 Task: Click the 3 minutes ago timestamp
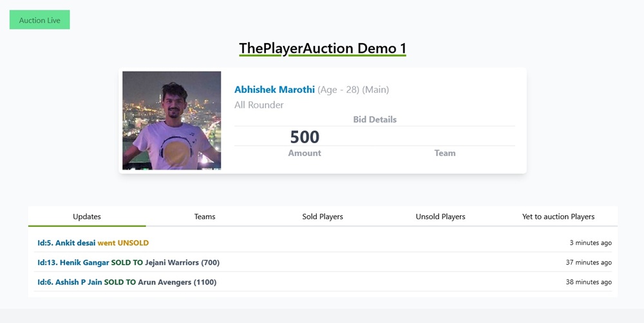[x=591, y=243]
